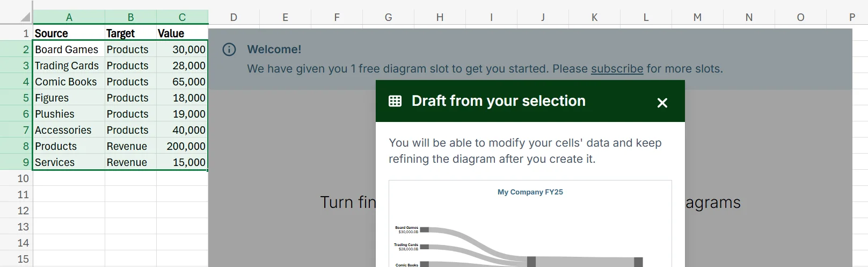Select column A header
This screenshot has width=868, height=267.
69,17
